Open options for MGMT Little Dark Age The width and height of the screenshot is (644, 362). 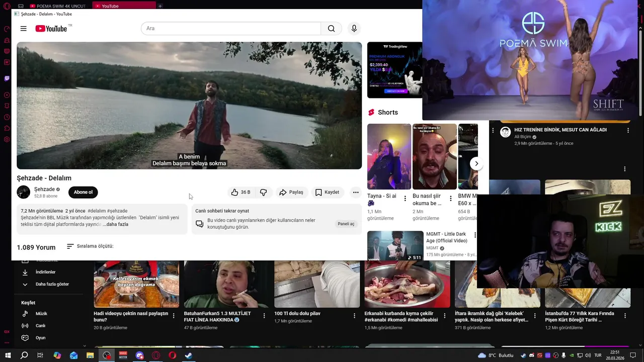pos(474,235)
